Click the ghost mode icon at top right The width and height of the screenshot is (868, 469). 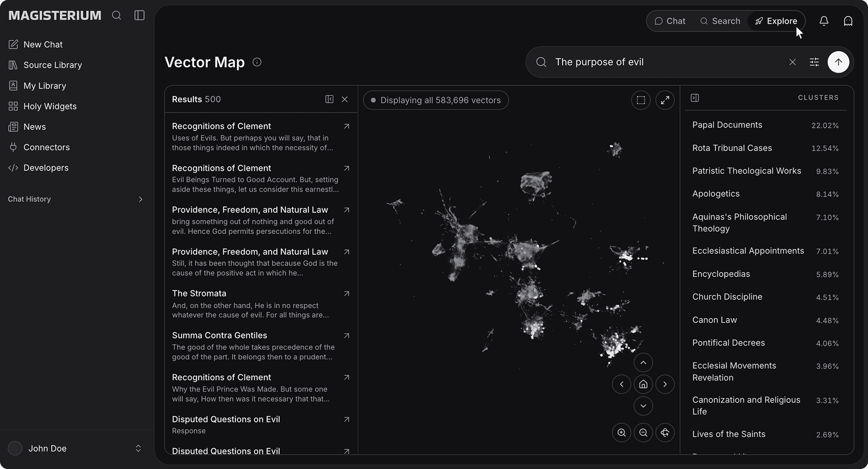[x=848, y=21]
